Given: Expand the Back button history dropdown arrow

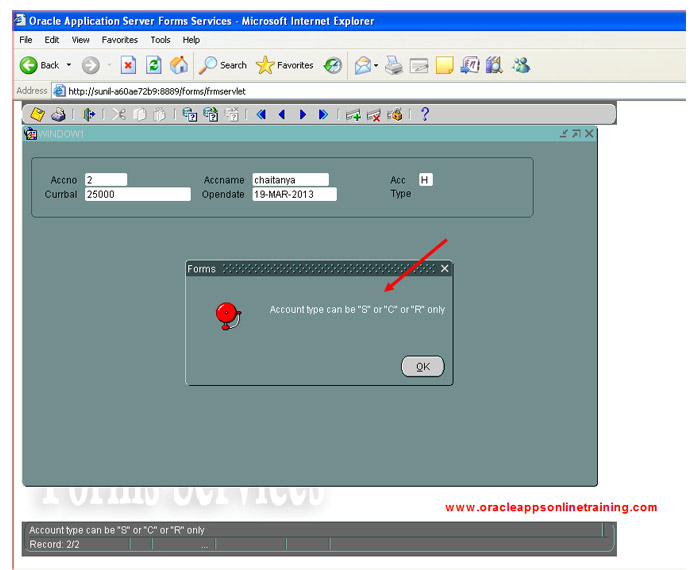Looking at the screenshot, I should [69, 65].
